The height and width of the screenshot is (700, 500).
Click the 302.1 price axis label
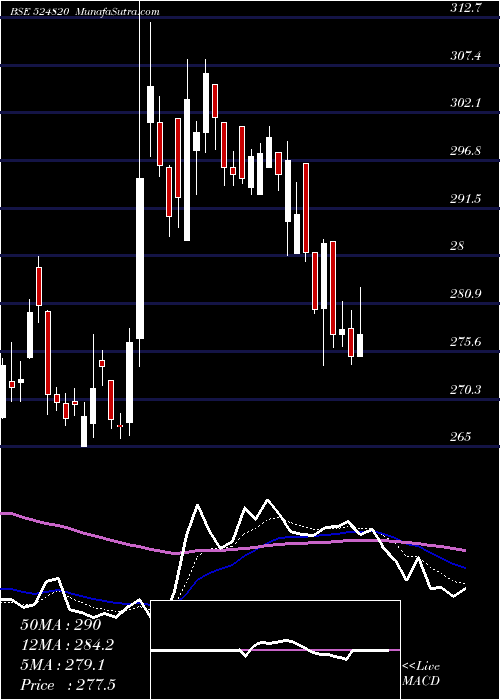(x=466, y=103)
